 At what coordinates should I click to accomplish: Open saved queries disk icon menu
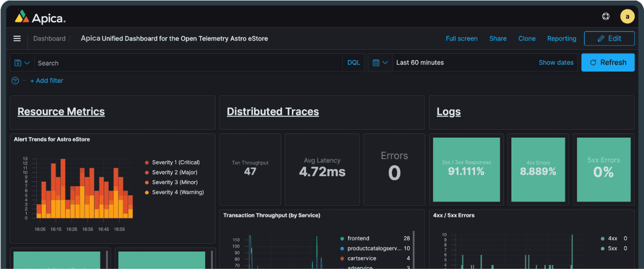pos(22,63)
